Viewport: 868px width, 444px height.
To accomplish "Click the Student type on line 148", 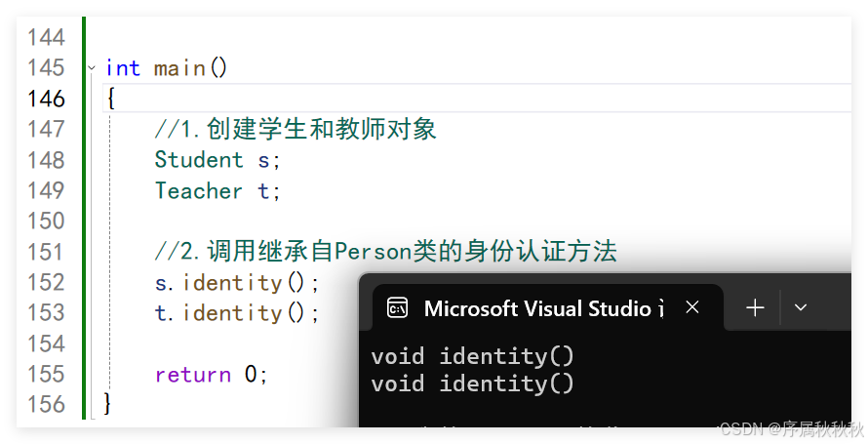I will [199, 160].
